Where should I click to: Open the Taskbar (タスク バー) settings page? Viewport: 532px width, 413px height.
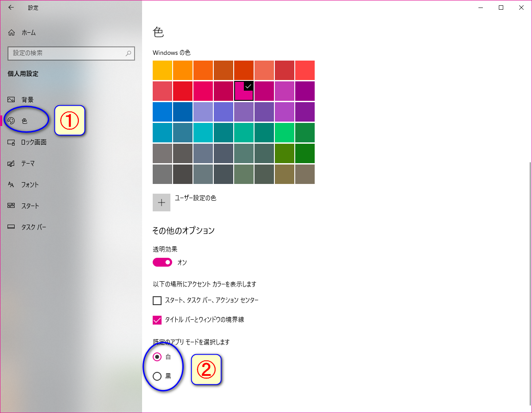point(33,227)
